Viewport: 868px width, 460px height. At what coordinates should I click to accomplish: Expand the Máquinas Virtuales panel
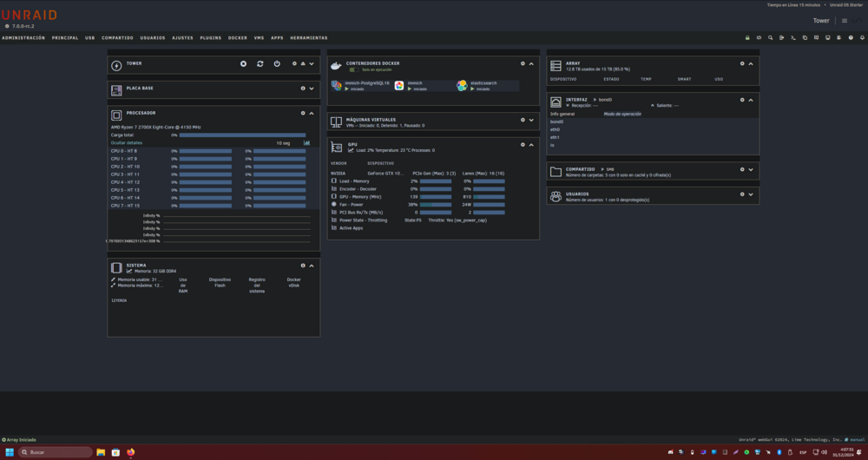click(531, 120)
